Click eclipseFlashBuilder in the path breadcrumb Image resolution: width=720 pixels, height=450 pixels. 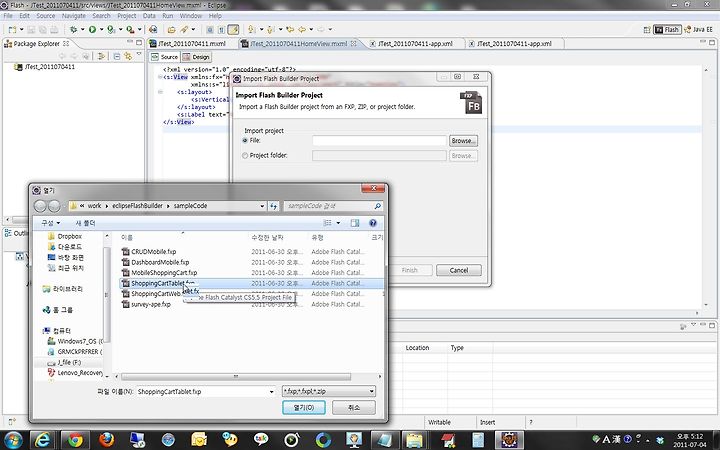tap(137, 206)
